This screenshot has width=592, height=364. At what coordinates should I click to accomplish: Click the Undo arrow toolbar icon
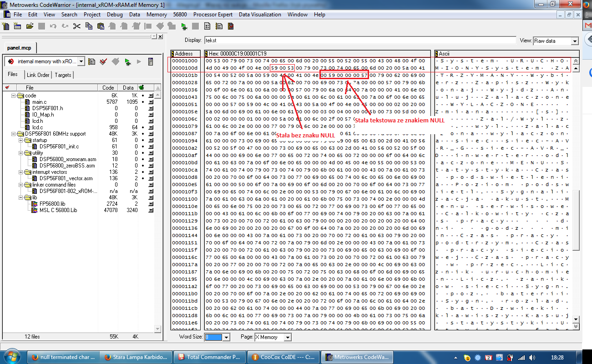tap(53, 26)
